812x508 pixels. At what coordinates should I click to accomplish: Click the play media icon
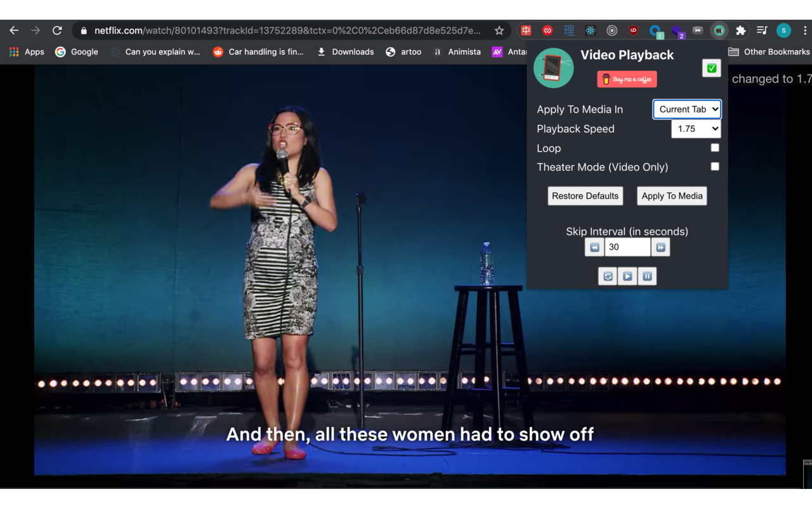627,276
